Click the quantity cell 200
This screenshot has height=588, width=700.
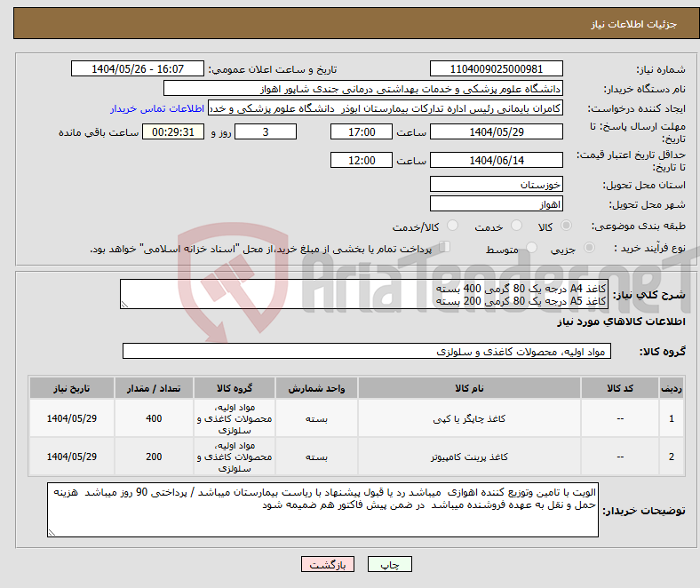tap(154, 457)
